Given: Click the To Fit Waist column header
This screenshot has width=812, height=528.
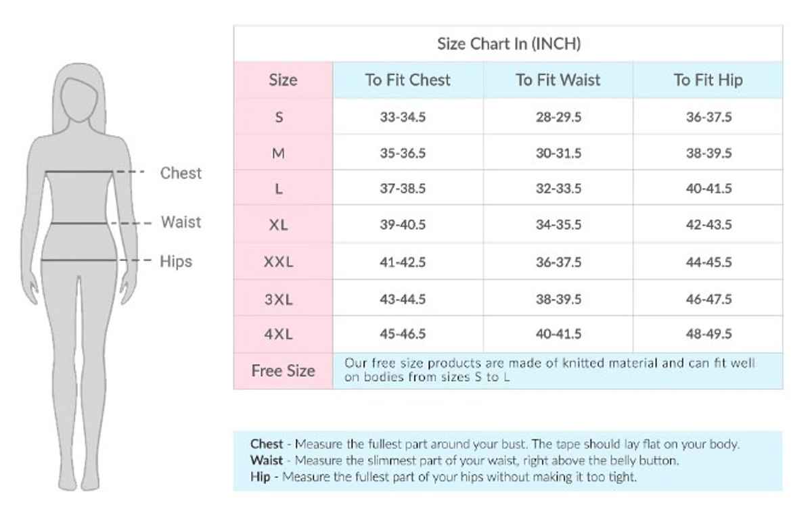Looking at the screenshot, I should (558, 80).
